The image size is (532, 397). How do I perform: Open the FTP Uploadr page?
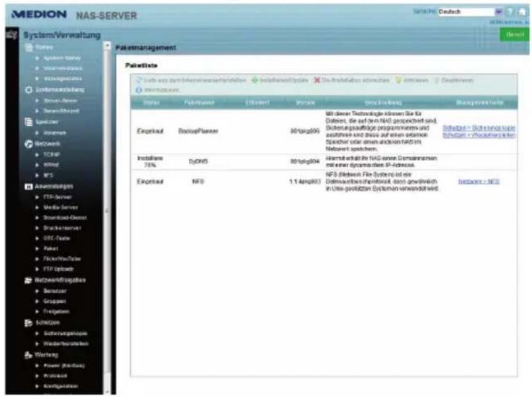(x=59, y=269)
